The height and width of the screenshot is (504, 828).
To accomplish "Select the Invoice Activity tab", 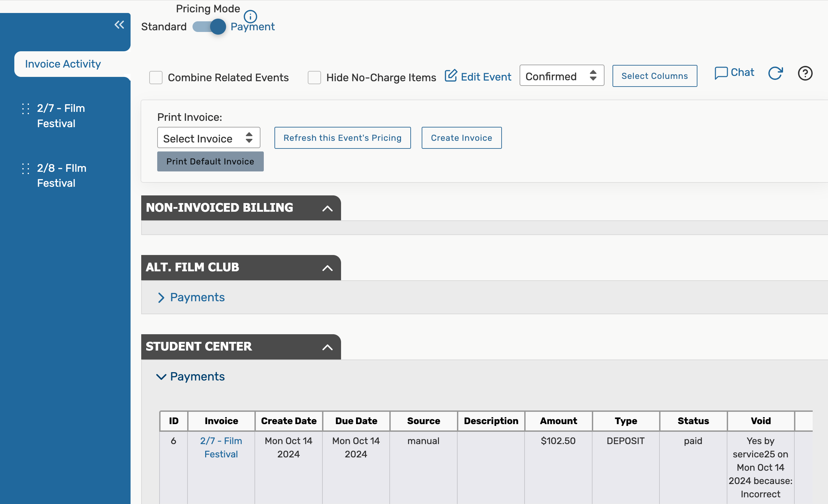I will point(63,64).
